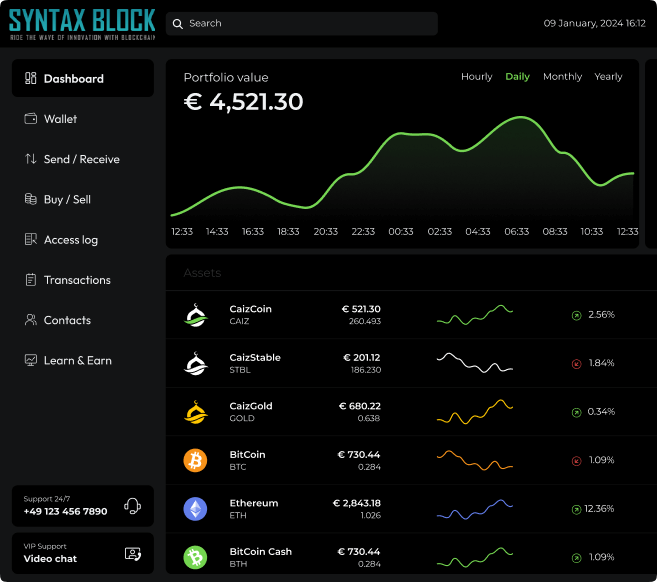Click the Bitcoin coin icon
Image resolution: width=657 pixels, height=582 pixels.
[x=195, y=460]
